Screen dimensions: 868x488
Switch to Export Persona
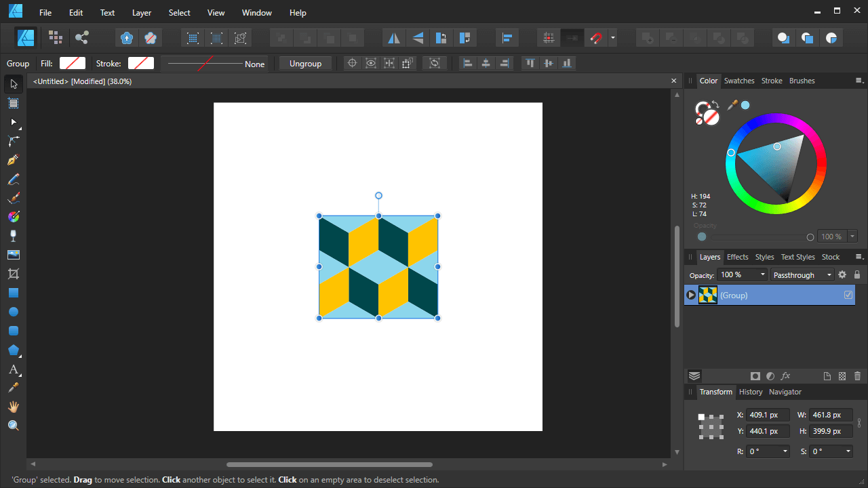pyautogui.click(x=82, y=37)
